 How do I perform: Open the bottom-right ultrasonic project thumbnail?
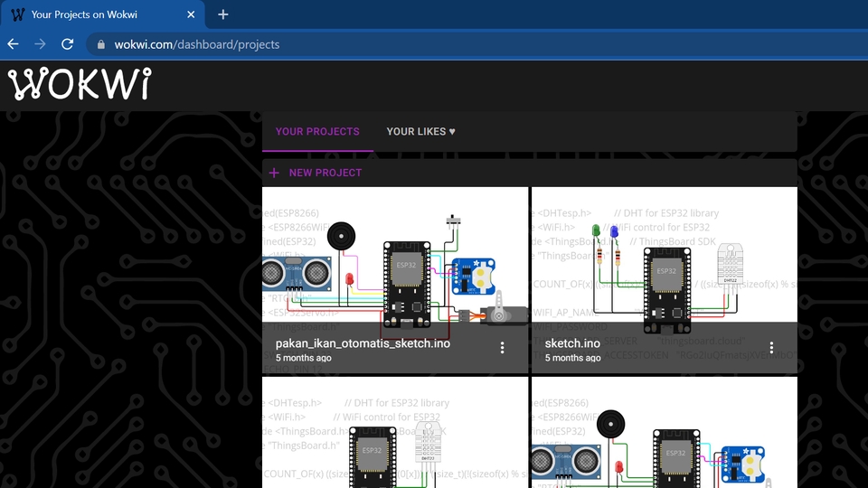(x=665, y=432)
